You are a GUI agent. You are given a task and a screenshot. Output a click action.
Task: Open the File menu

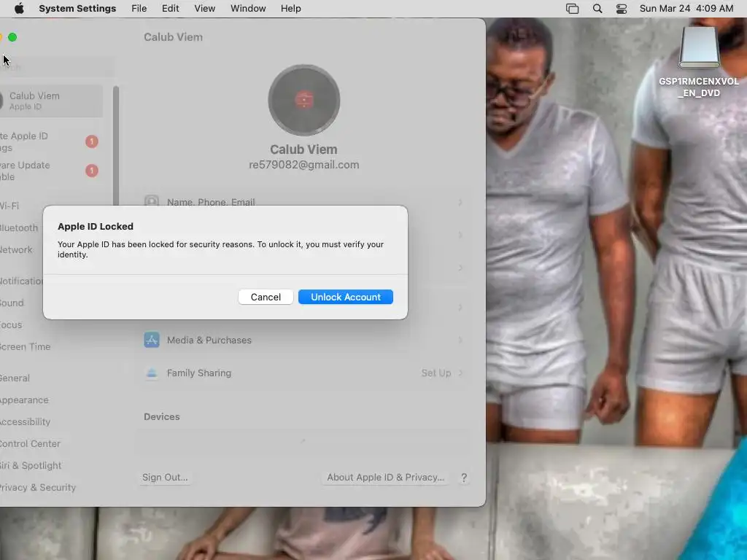(x=139, y=9)
